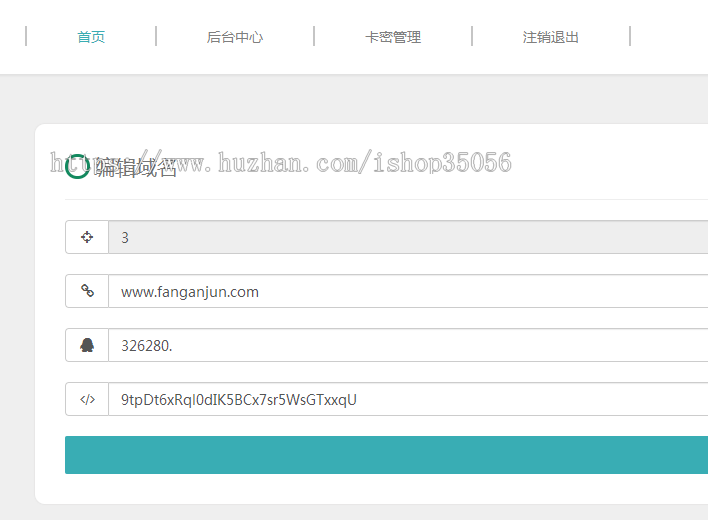Click the divider right of 注销退出

(x=630, y=36)
